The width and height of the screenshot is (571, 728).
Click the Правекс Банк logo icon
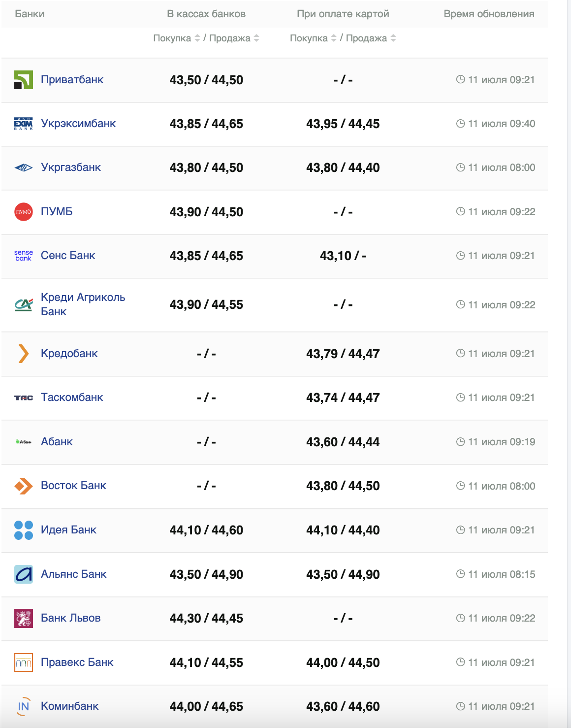tap(24, 662)
